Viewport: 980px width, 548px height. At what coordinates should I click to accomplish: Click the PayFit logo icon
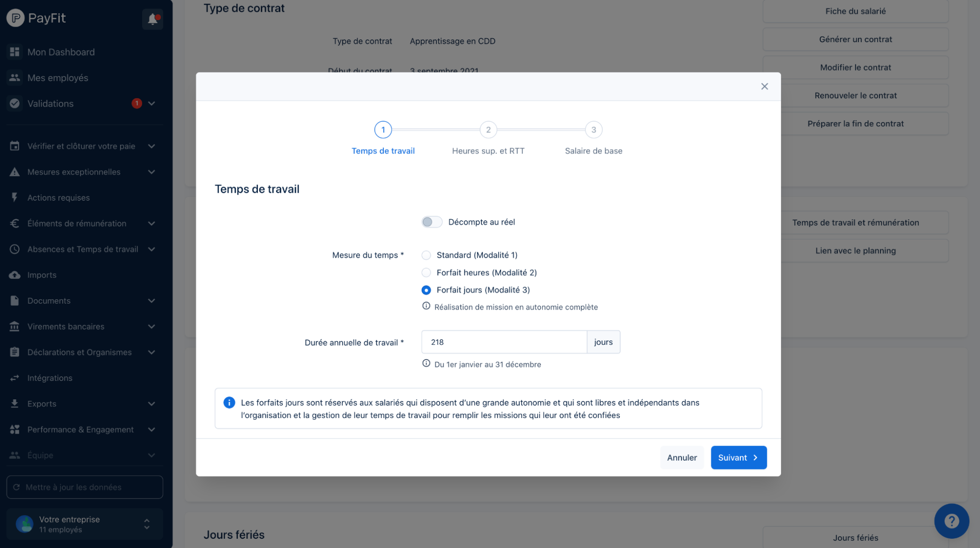[x=15, y=18]
